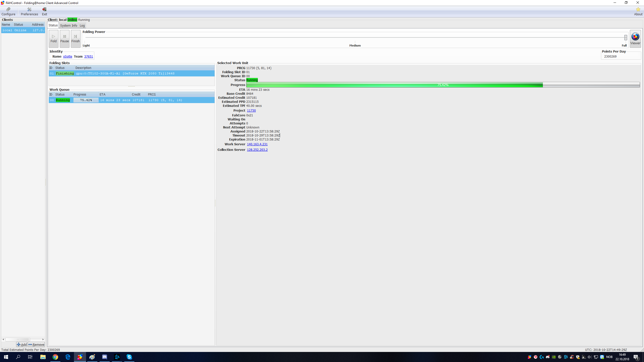The width and height of the screenshot is (644, 362).
Task: Click the clients list right scroll arrow
Action: pos(43,339)
